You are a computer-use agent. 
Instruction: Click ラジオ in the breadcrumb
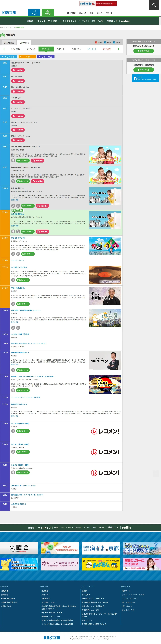10,27
